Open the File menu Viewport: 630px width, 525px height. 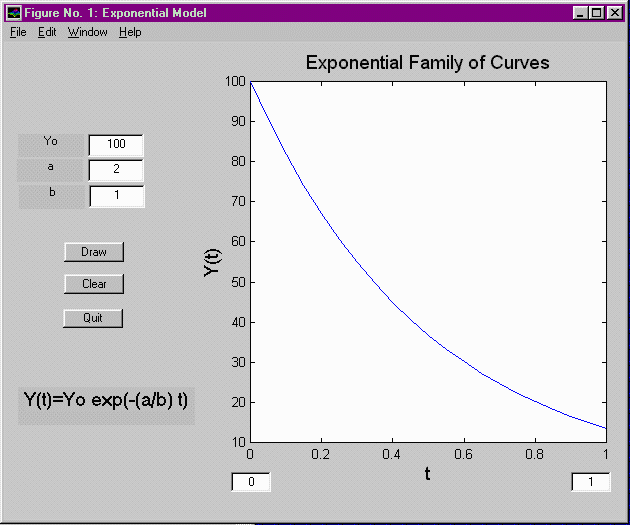pos(18,32)
